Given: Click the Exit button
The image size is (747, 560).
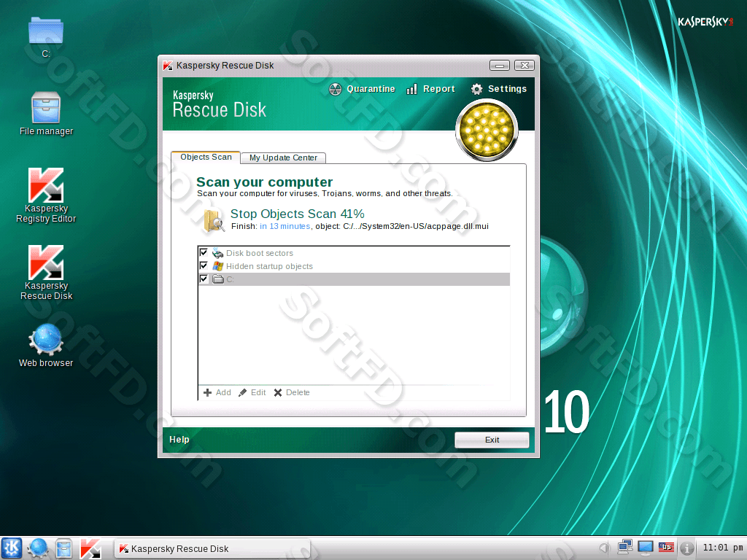Looking at the screenshot, I should click(x=492, y=440).
